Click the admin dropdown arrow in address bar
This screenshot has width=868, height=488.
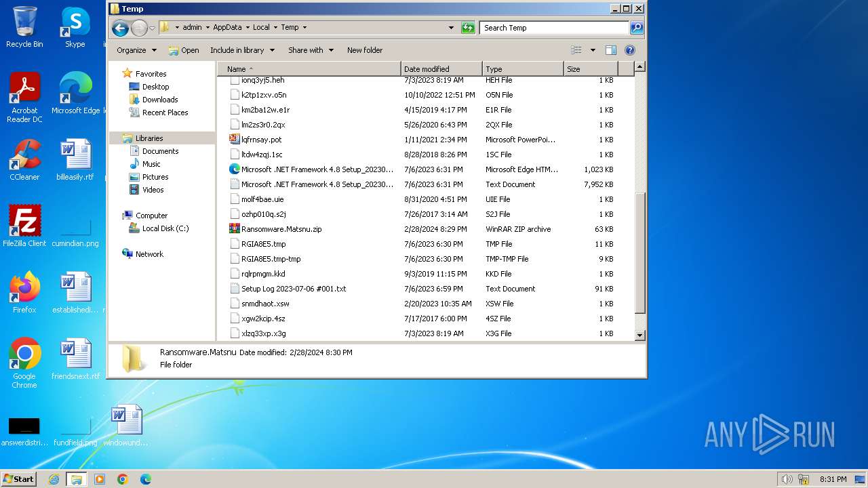click(x=208, y=28)
